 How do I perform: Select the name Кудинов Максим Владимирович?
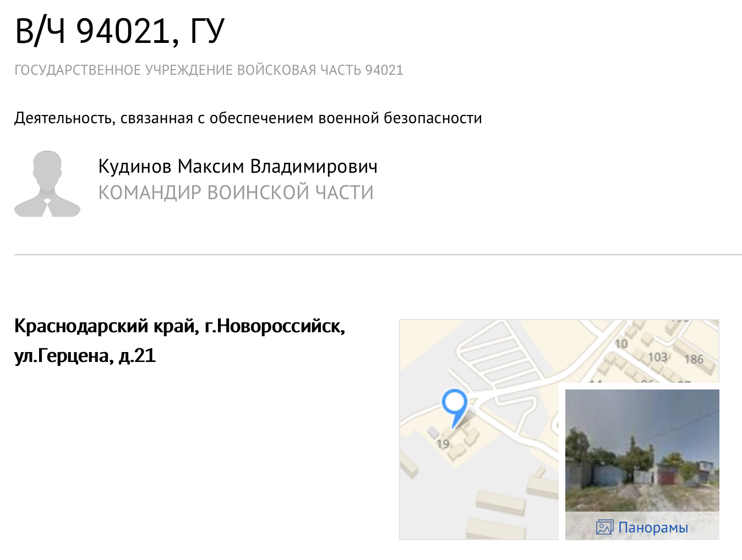(238, 167)
